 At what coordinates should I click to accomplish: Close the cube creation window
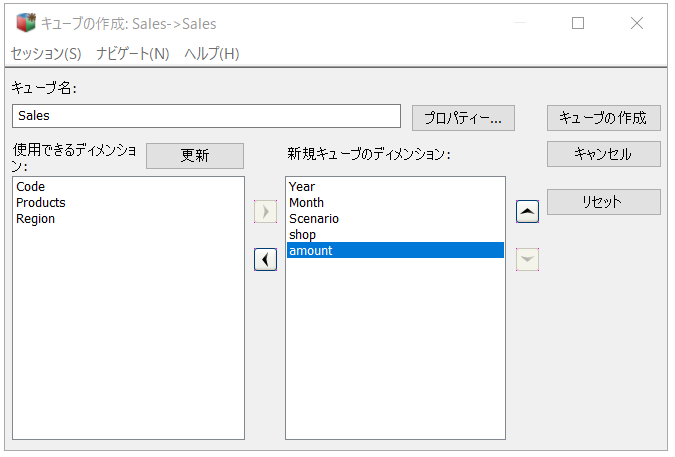tap(637, 23)
